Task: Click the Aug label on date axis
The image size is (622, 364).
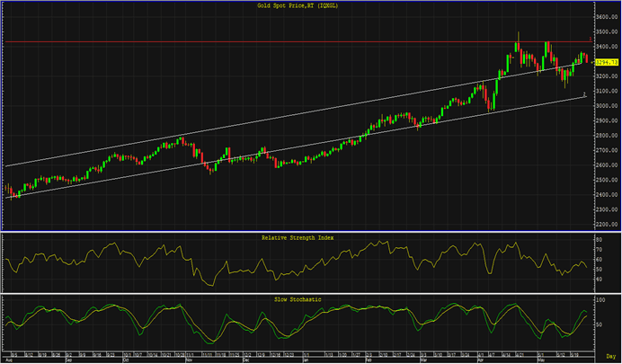Action: 9,353
